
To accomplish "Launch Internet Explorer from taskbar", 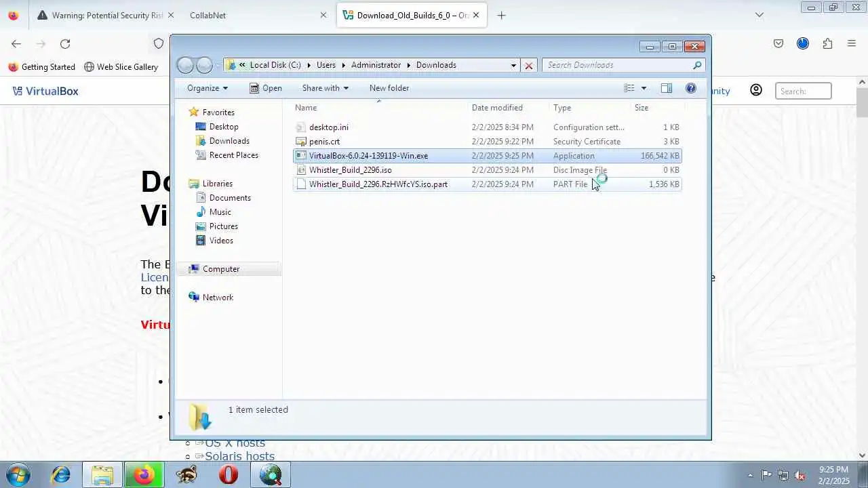I will 61,475.
